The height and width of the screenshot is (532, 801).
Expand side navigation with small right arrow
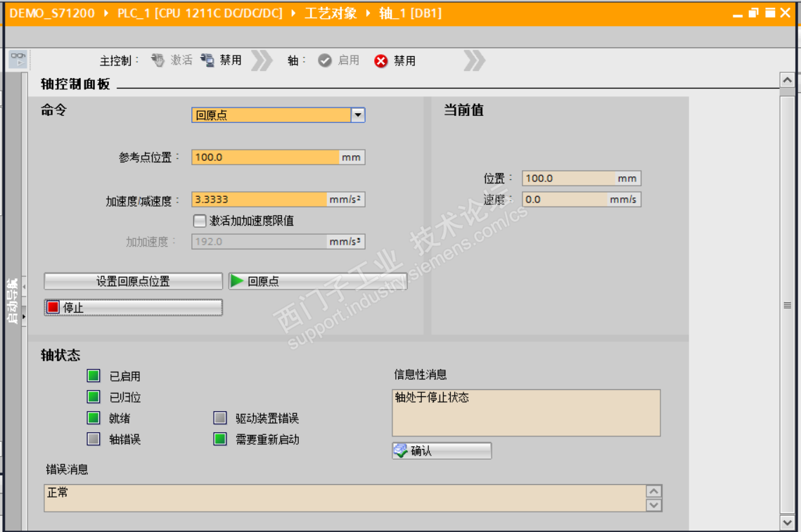[x=24, y=317]
